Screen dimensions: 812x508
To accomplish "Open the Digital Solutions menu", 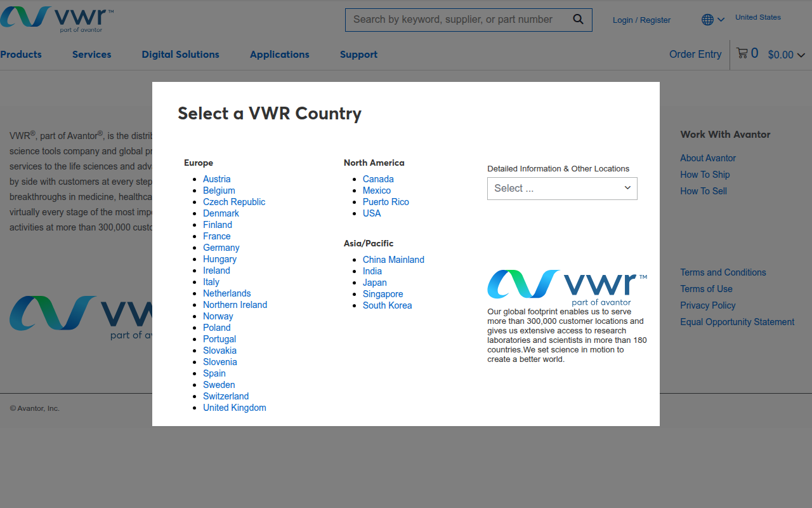I will click(180, 55).
